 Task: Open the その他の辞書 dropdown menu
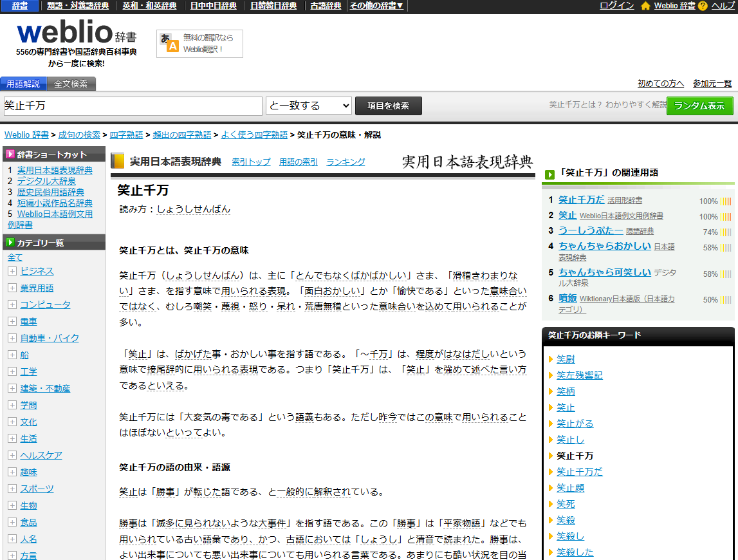pos(376,6)
